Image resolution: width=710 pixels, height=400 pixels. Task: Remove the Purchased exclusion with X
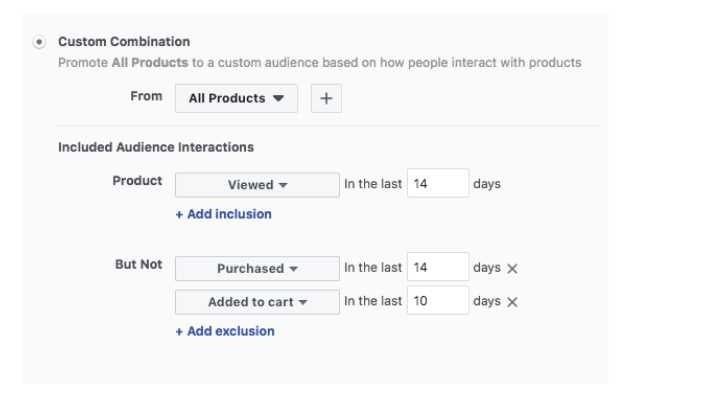coord(513,269)
